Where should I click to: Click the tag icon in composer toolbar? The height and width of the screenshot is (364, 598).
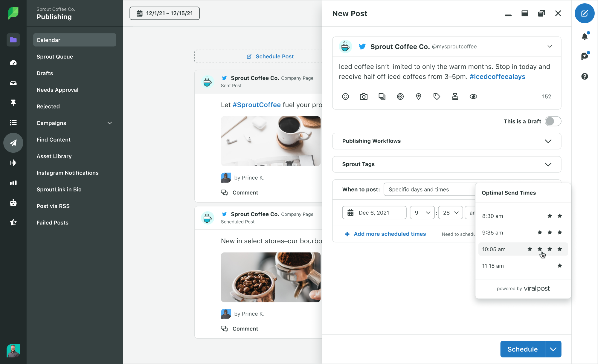pyautogui.click(x=437, y=96)
